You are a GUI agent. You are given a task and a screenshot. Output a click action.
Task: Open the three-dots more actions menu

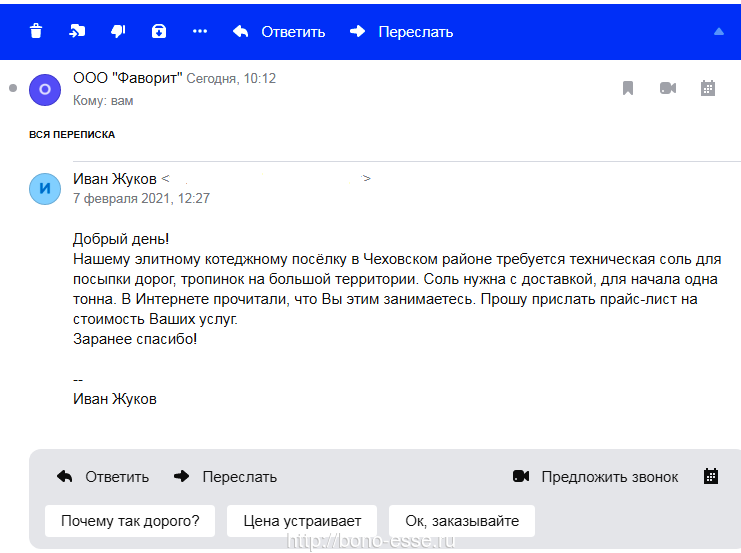pyautogui.click(x=200, y=31)
